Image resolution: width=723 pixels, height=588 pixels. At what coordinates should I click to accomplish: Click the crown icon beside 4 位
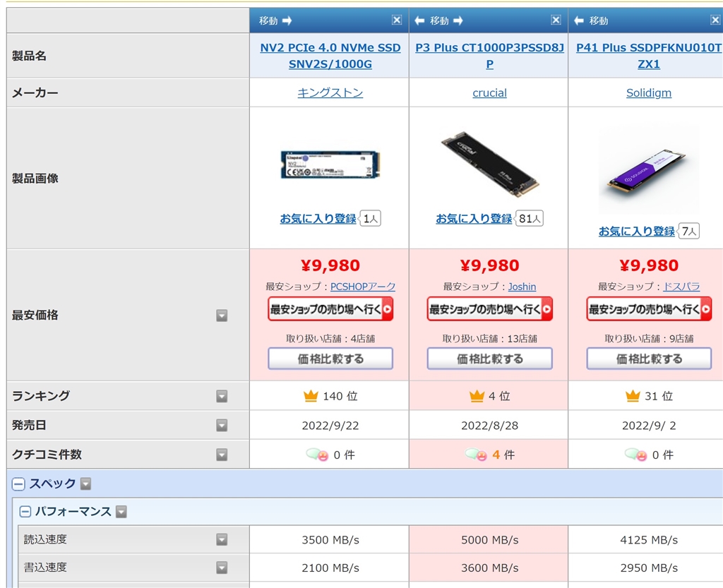point(477,396)
